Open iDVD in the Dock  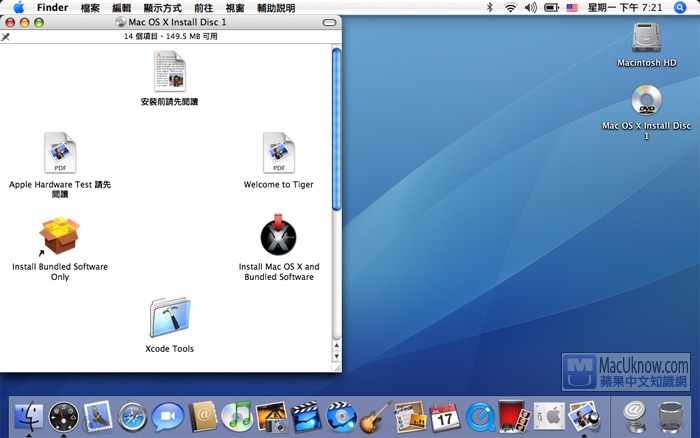tap(341, 417)
